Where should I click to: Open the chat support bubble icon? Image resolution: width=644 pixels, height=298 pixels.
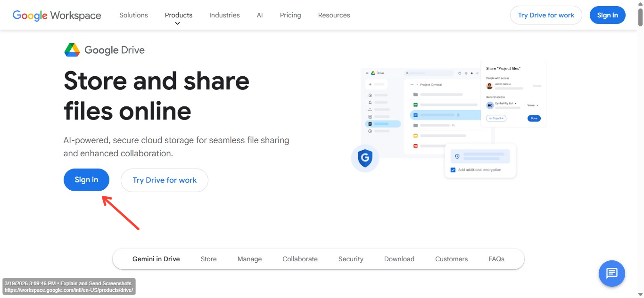click(x=611, y=273)
